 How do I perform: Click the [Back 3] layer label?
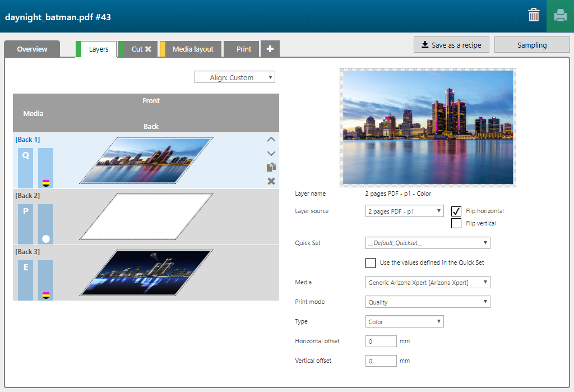[27, 252]
